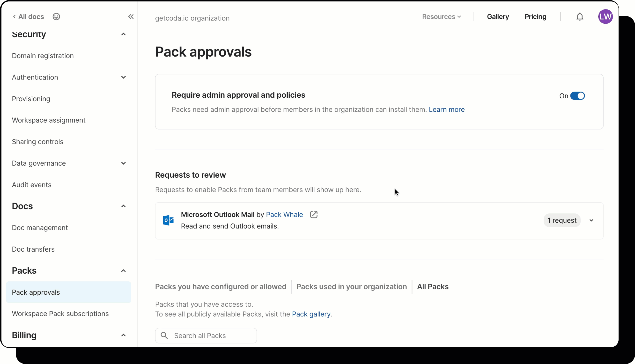Open Audit events in sidebar
Viewport: 635px width, 364px height.
pos(32,185)
